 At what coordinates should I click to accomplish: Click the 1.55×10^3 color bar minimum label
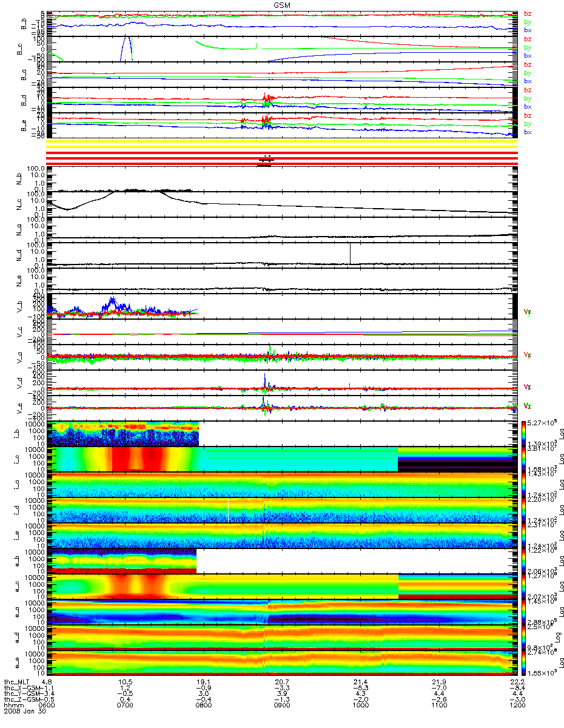point(541,673)
